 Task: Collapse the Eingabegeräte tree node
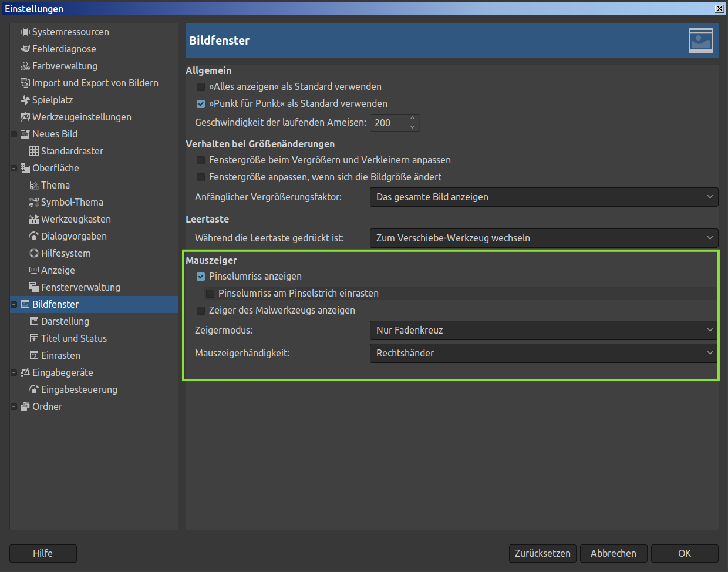(14, 373)
